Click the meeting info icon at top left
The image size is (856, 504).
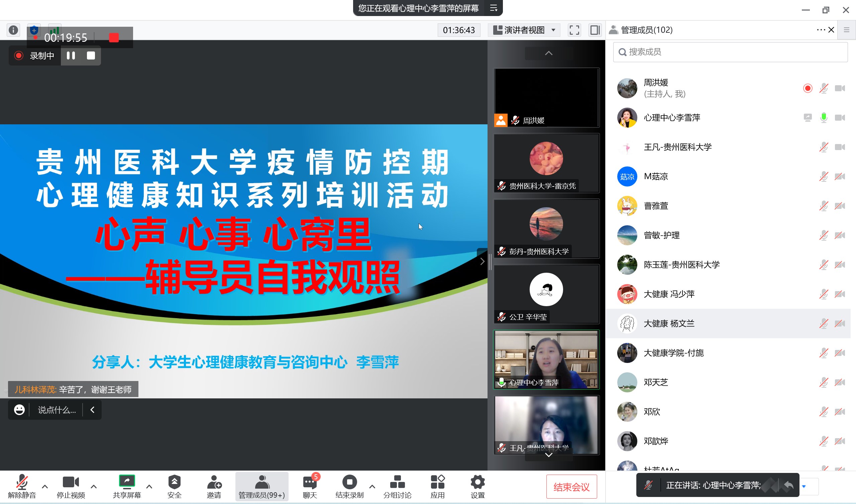pyautogui.click(x=13, y=30)
